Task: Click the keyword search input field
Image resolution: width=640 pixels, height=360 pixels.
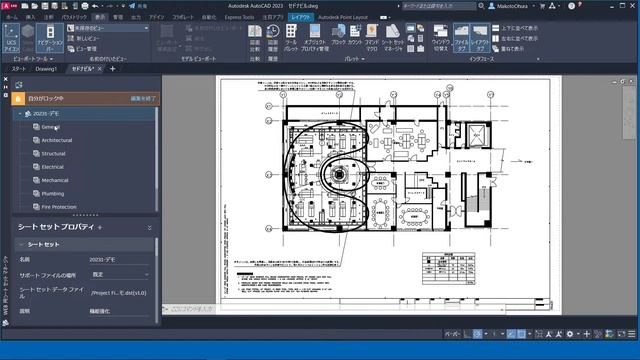Action: (x=439, y=6)
